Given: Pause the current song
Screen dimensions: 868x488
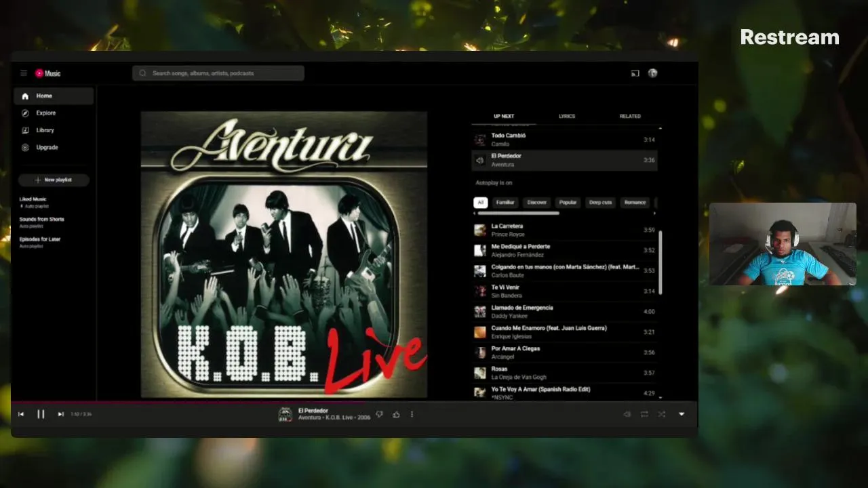Looking at the screenshot, I should (41, 414).
